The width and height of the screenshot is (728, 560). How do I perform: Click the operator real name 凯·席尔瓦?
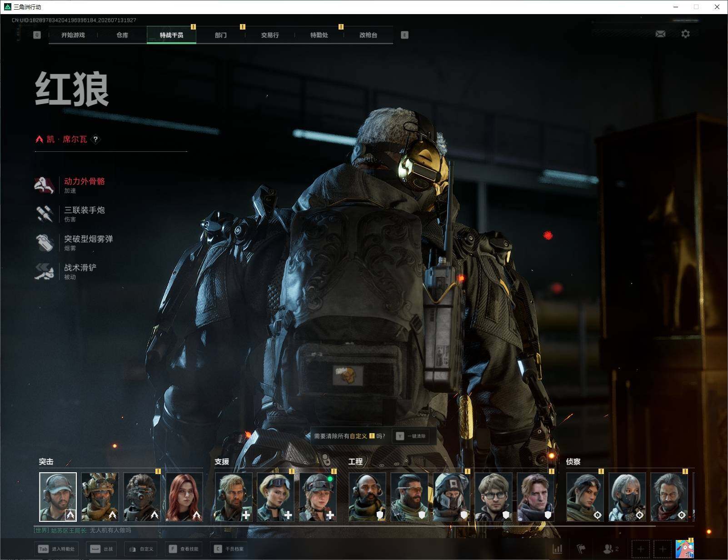point(67,140)
